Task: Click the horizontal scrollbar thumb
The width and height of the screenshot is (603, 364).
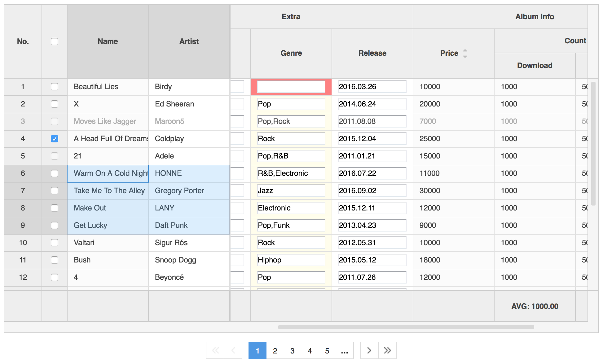Action: 406,327
